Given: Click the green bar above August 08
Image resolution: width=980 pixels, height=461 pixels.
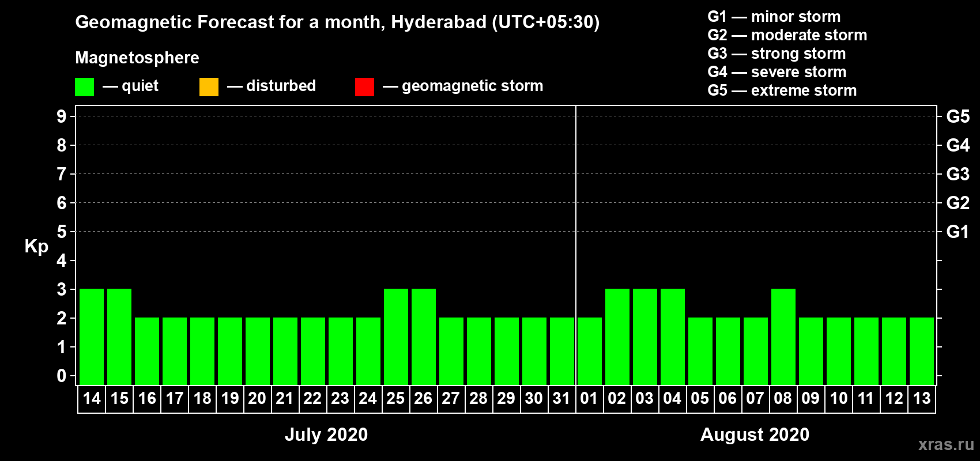Looking at the screenshot, I should tap(783, 337).
